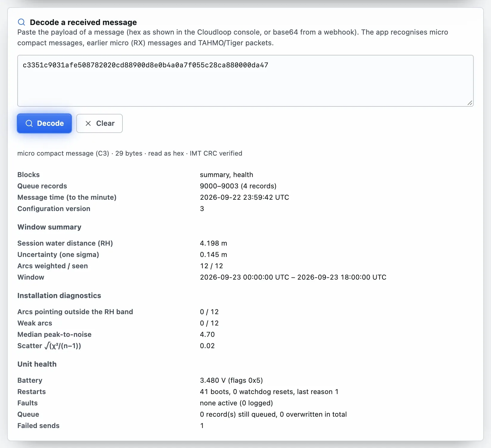
Task: Click the 'summary, health' Blocks value
Action: (x=226, y=175)
